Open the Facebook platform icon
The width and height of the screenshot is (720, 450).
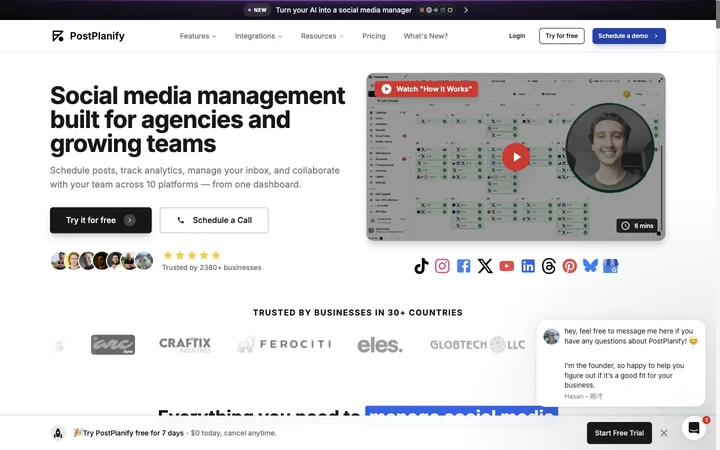(463, 266)
